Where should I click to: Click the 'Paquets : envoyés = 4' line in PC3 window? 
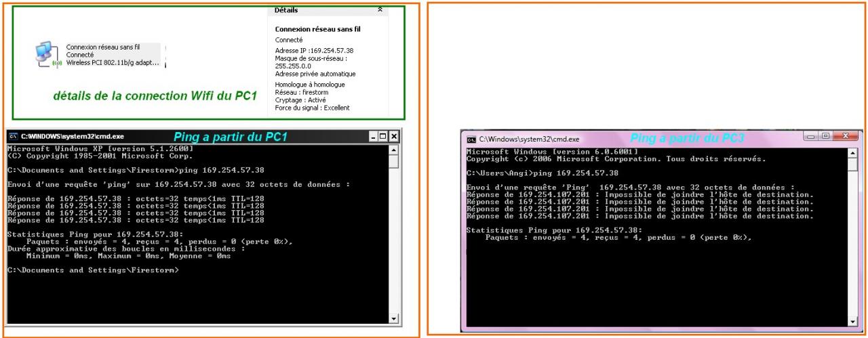619,238
